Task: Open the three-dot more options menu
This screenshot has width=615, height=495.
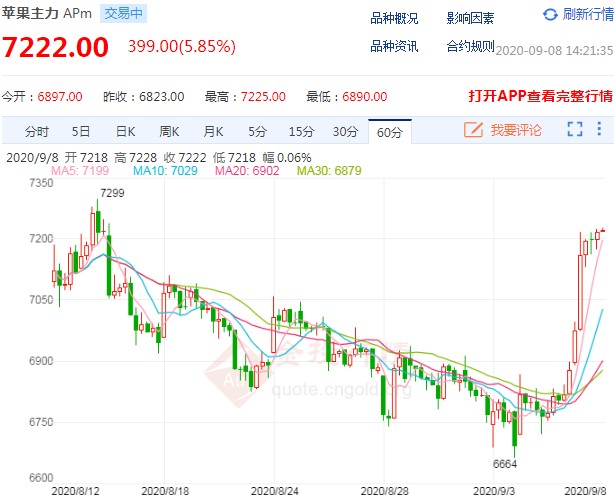Action: 599,129
